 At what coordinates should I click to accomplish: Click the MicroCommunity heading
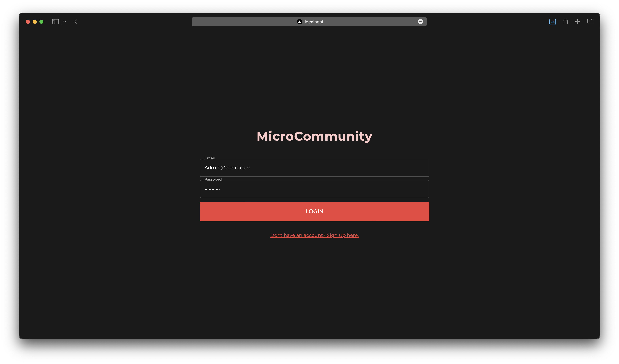(x=314, y=136)
